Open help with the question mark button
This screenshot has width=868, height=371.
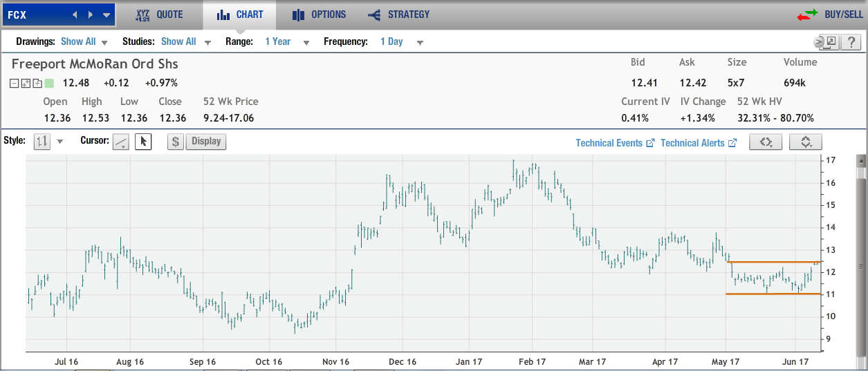click(x=851, y=42)
